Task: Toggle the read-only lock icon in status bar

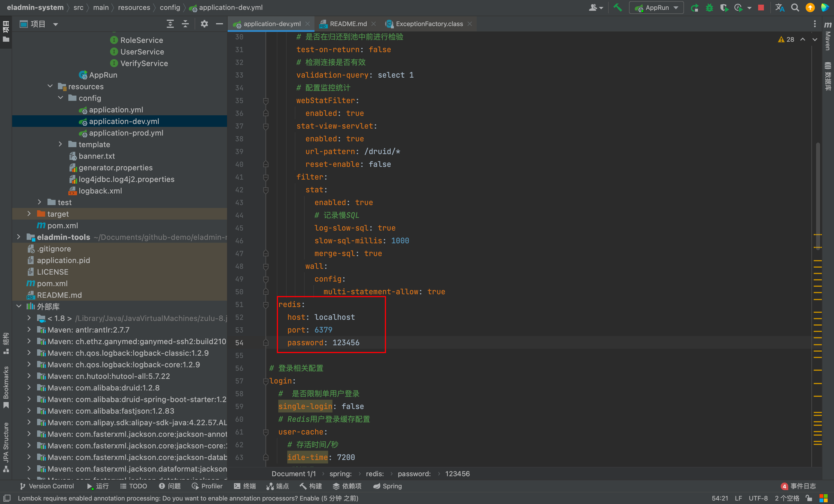Action: pyautogui.click(x=809, y=498)
